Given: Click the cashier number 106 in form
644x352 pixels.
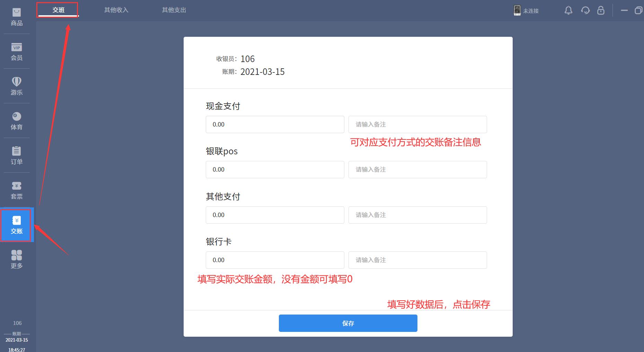Looking at the screenshot, I should [x=247, y=59].
